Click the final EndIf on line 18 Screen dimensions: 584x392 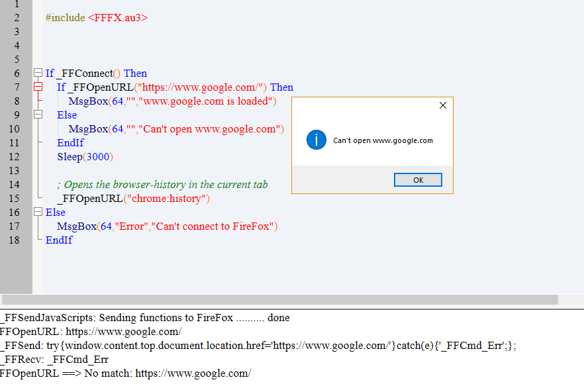click(x=59, y=240)
